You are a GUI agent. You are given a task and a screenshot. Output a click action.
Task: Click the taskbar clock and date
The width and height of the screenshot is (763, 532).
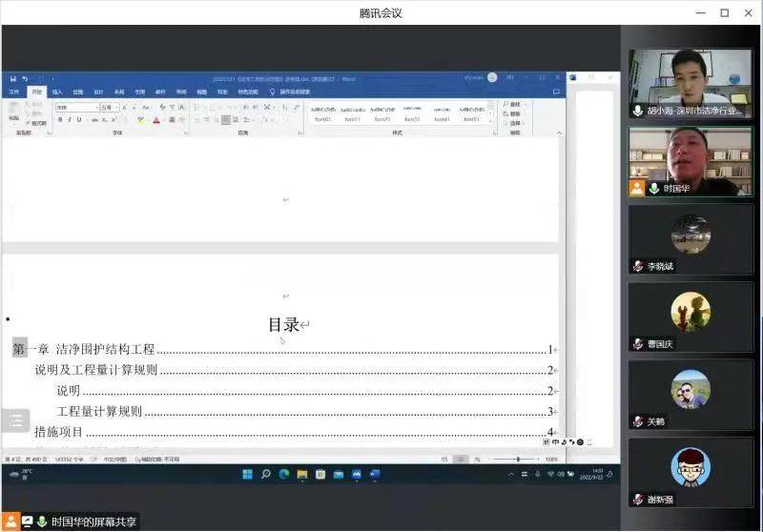click(591, 474)
